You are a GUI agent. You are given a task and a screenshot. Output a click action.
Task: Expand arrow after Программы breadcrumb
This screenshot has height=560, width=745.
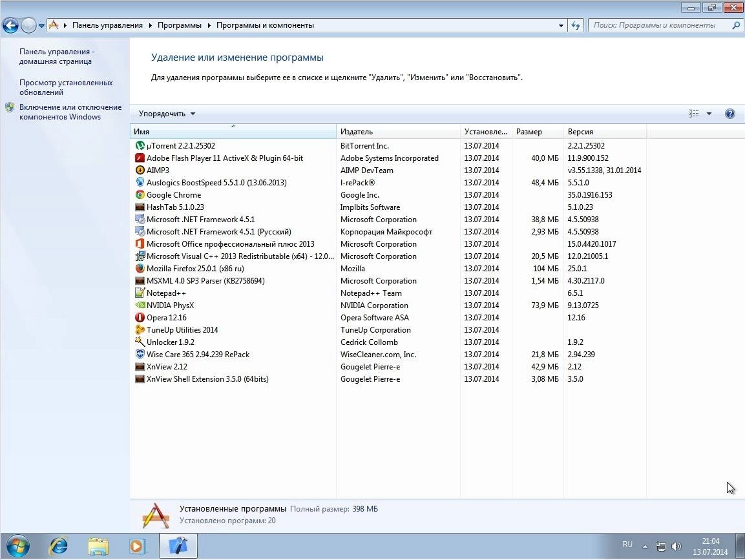pyautogui.click(x=209, y=26)
